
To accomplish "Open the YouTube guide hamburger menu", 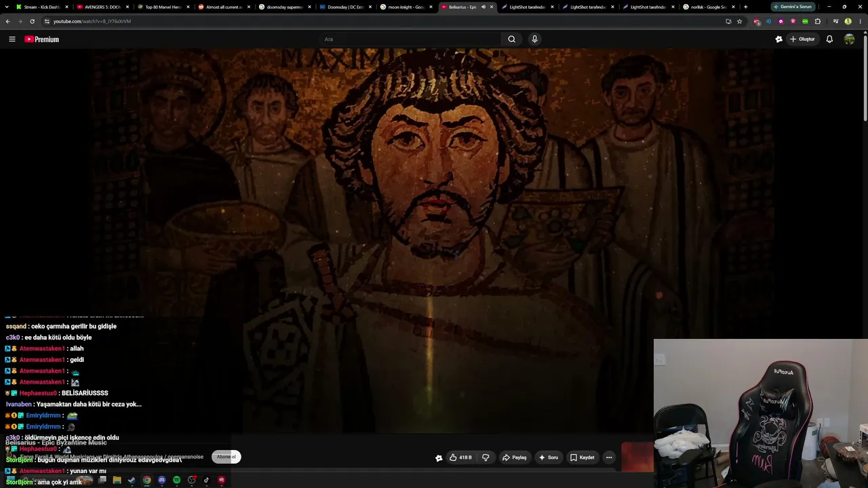I will pos(12,39).
